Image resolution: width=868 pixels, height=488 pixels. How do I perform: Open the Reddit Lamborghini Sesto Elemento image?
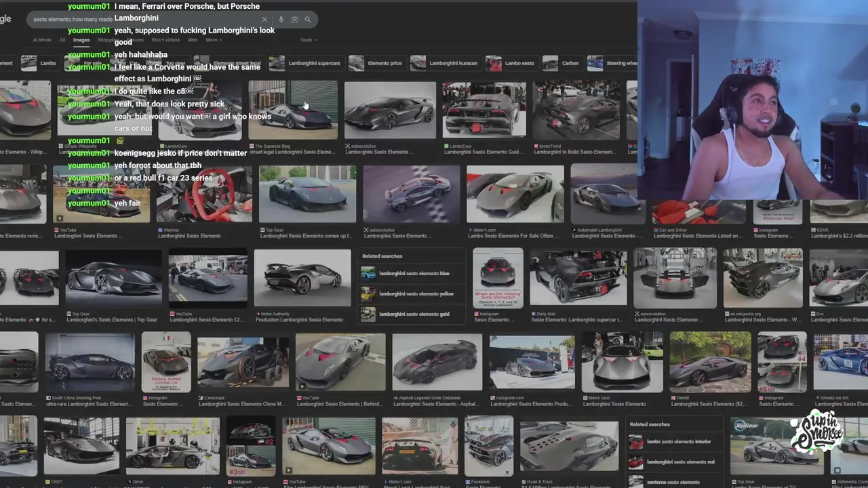tap(710, 363)
